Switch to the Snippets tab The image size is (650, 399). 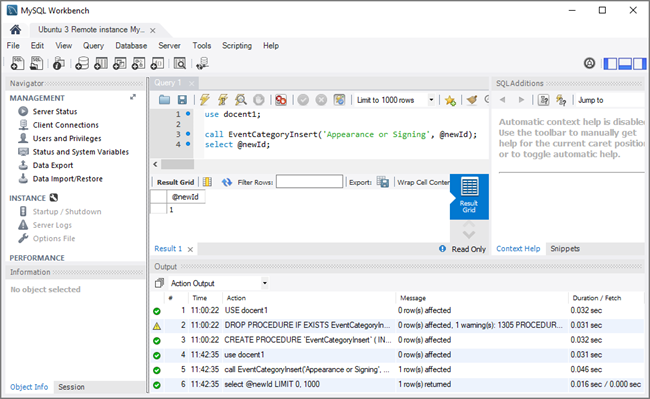coord(565,249)
